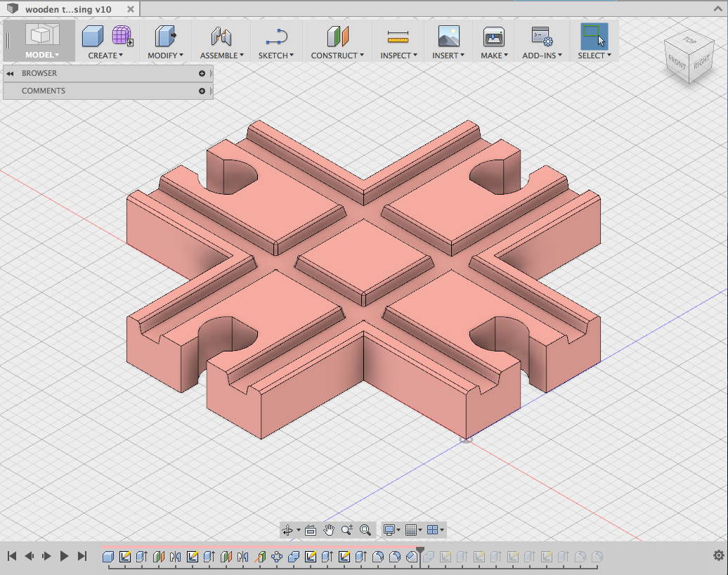The width and height of the screenshot is (728, 575).
Task: Open the SELECT menu
Action: coord(594,56)
